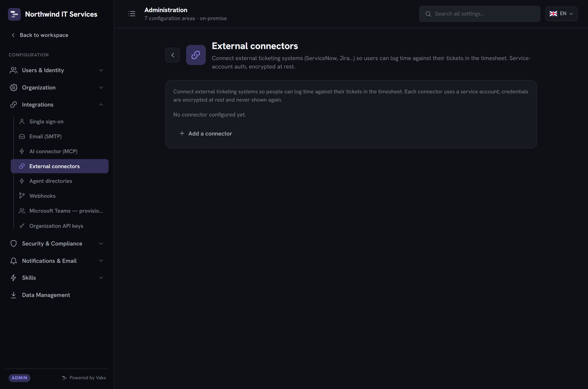Screen dimensions: 588x389
Task: Click the AI connector lightning icon
Action: tap(22, 151)
